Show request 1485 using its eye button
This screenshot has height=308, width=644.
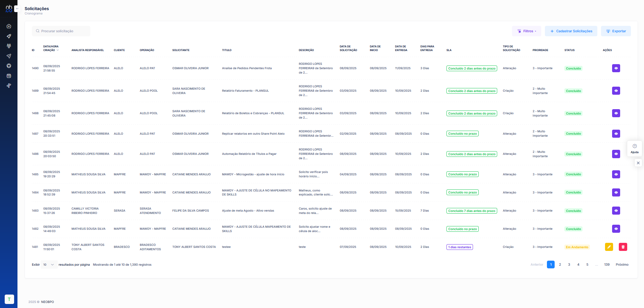(616, 174)
